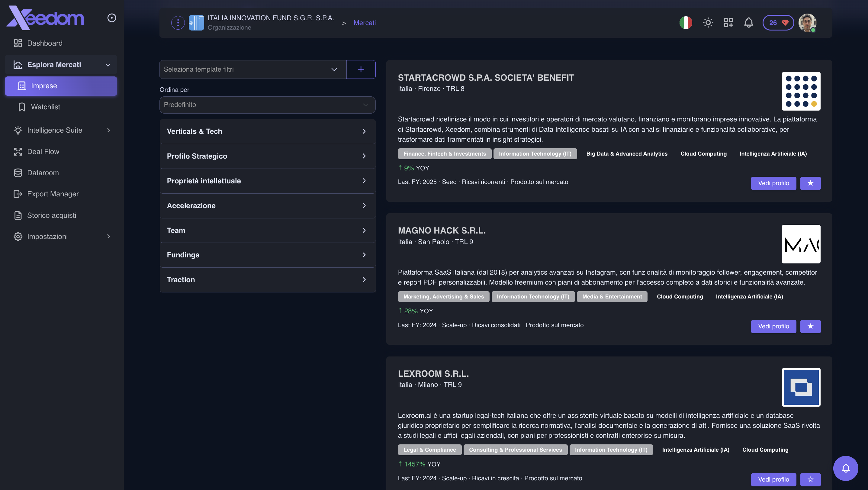Click the Media & Entertainment tag
The image size is (868, 490).
[x=612, y=297]
